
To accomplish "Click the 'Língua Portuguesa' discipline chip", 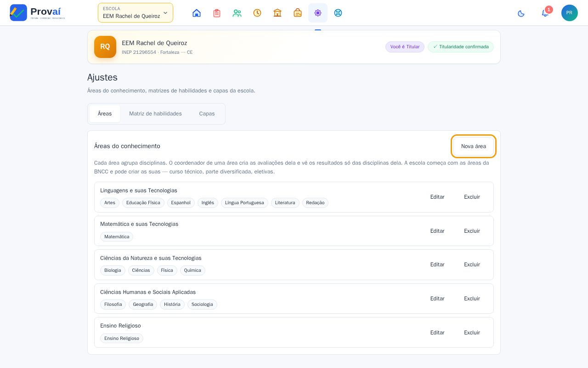I will pyautogui.click(x=244, y=203).
